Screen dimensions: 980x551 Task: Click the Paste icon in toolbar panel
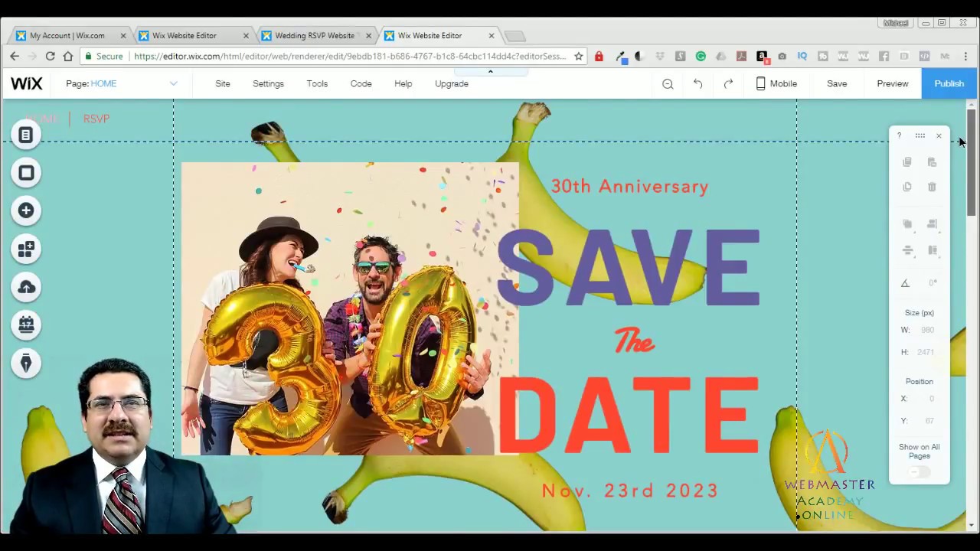pyautogui.click(x=932, y=162)
